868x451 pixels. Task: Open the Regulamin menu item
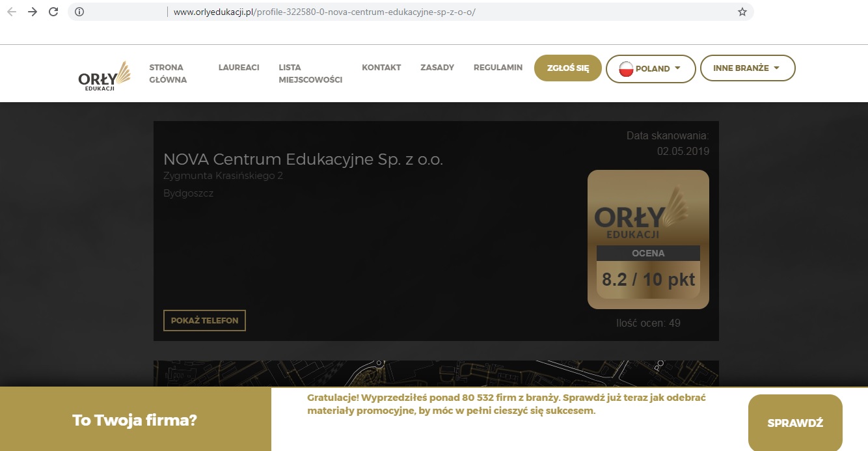tap(498, 68)
